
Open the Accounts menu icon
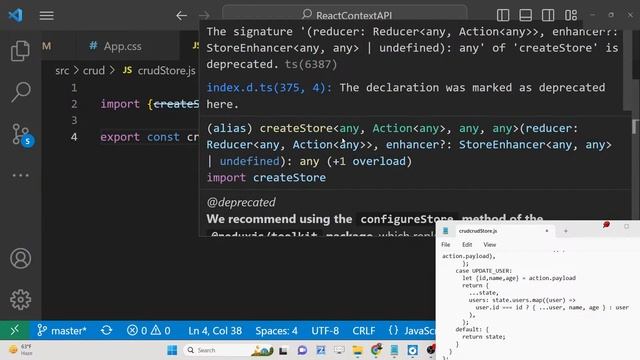pos(20,258)
